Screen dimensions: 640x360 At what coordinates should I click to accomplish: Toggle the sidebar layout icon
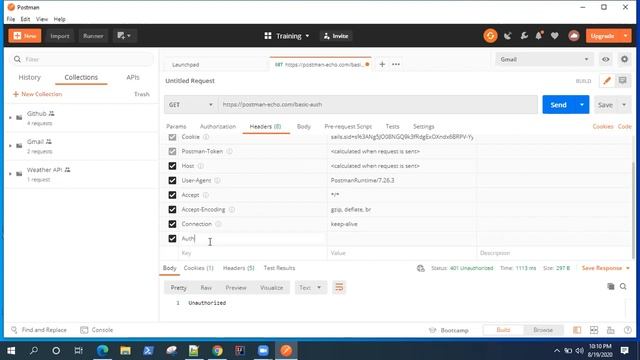tap(577, 330)
